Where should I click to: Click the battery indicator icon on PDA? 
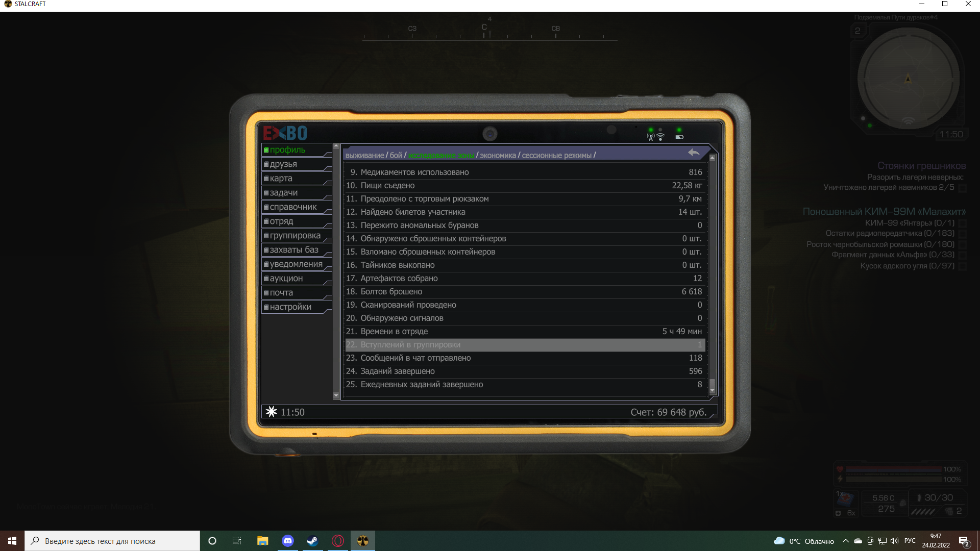[679, 137]
